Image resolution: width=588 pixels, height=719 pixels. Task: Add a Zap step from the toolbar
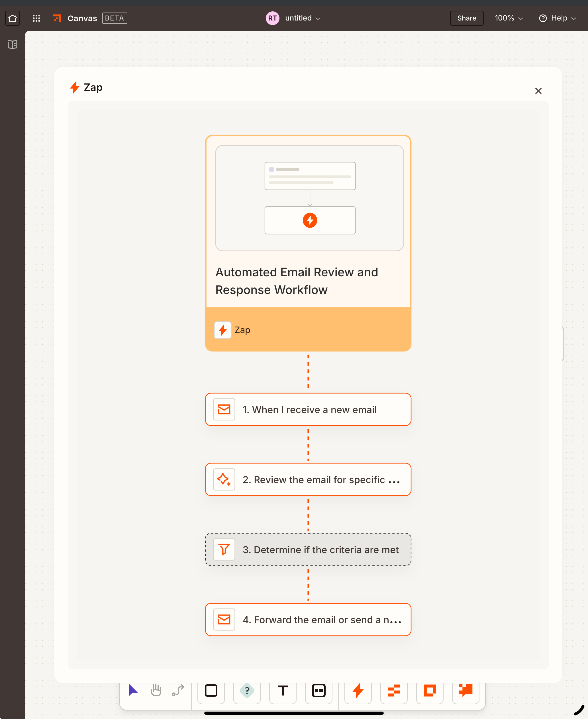tap(358, 691)
